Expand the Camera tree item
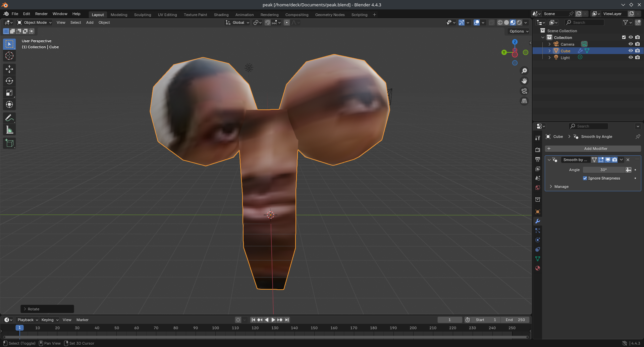The height and width of the screenshot is (347, 644). tap(549, 44)
